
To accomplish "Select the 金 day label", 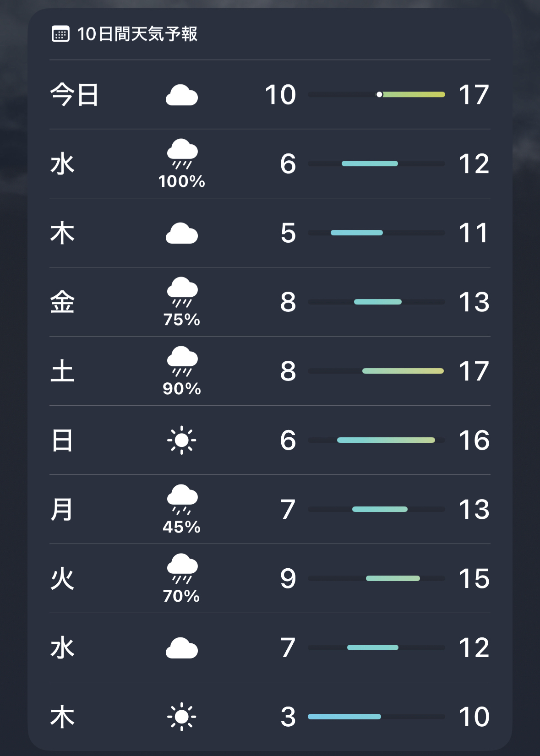I will [x=62, y=302].
